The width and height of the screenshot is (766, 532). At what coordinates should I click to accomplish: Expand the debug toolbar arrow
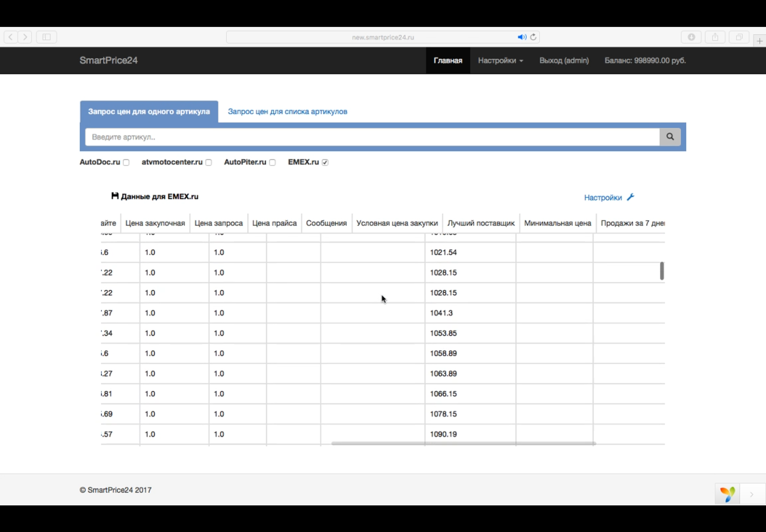[752, 494]
